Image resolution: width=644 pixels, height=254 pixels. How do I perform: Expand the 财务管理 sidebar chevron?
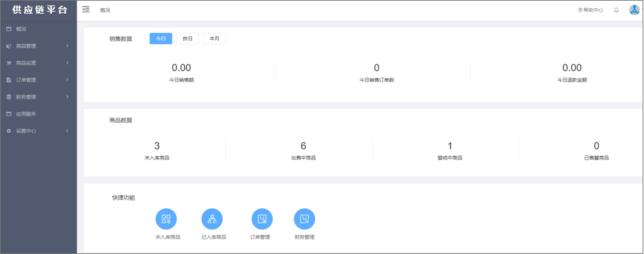click(67, 97)
